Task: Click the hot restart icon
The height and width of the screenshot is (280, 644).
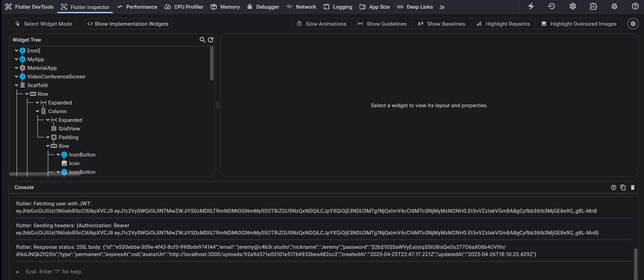Action: [x=552, y=6]
